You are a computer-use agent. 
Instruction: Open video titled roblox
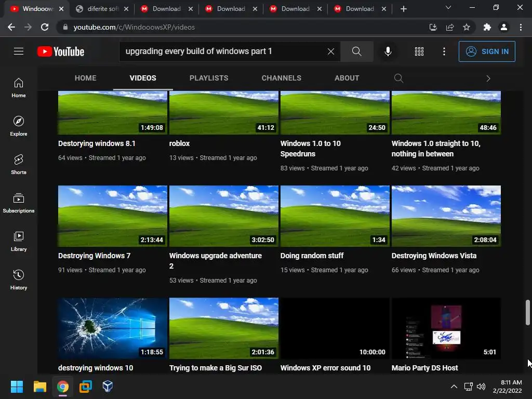pos(179,143)
